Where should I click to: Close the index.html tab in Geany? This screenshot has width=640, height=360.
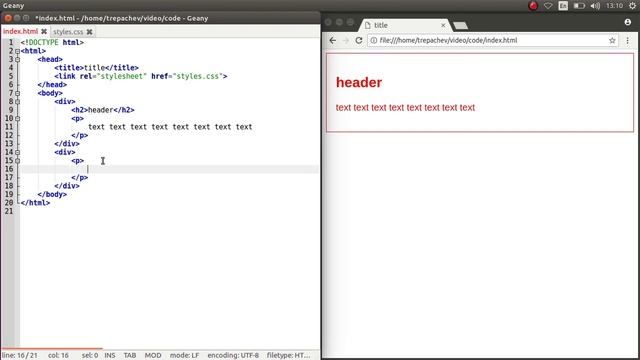tap(44, 31)
